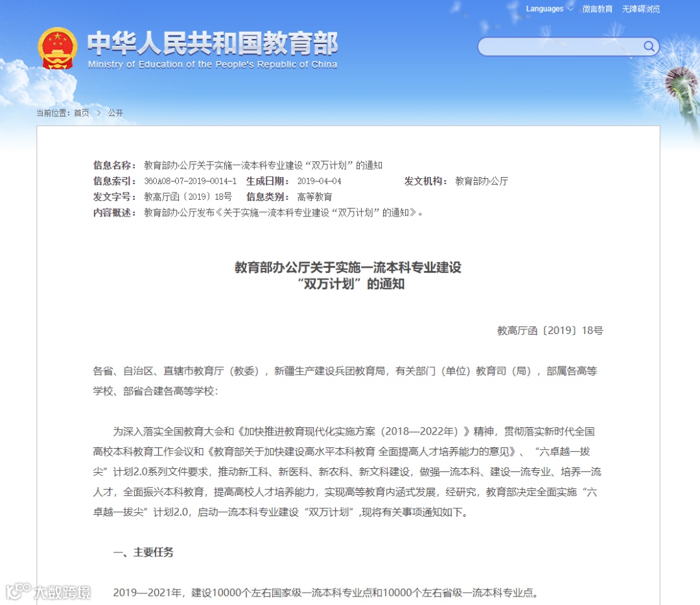Click the 信息名称 label
Screen dimensions: 700x605
tap(114, 165)
